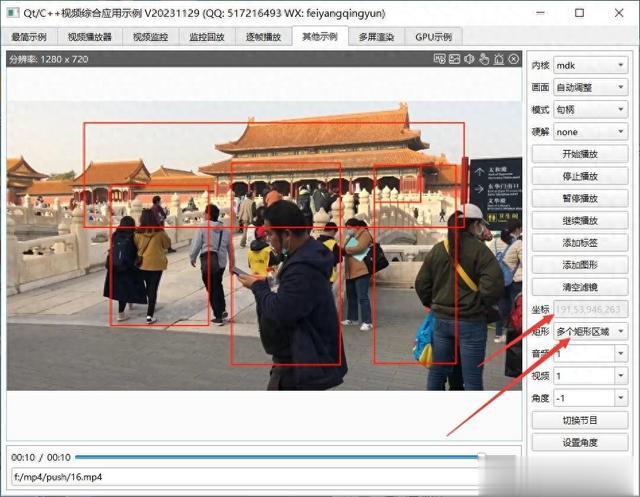Click the hand pointer icon in video banner

tap(484, 59)
